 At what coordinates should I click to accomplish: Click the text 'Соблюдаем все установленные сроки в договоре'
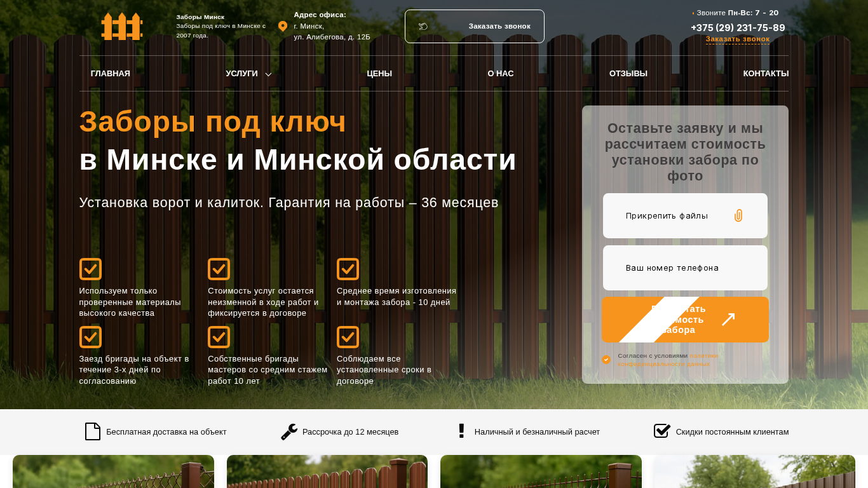coord(384,370)
